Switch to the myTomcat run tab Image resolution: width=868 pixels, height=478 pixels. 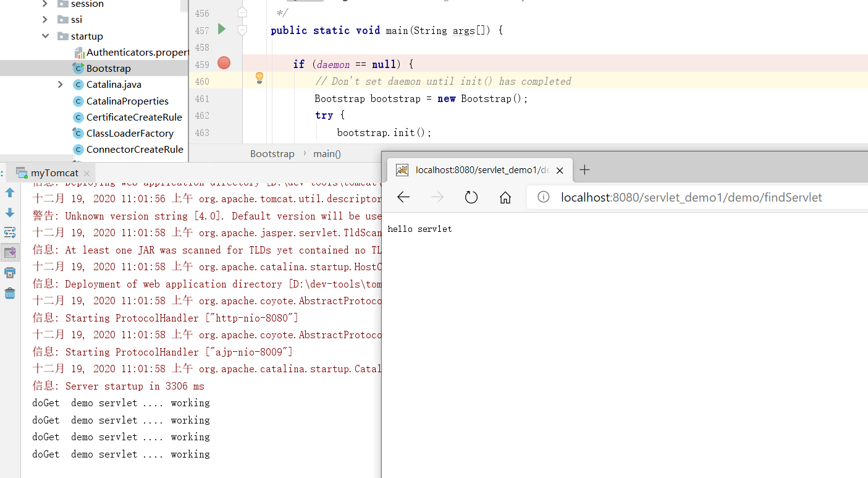(x=54, y=173)
